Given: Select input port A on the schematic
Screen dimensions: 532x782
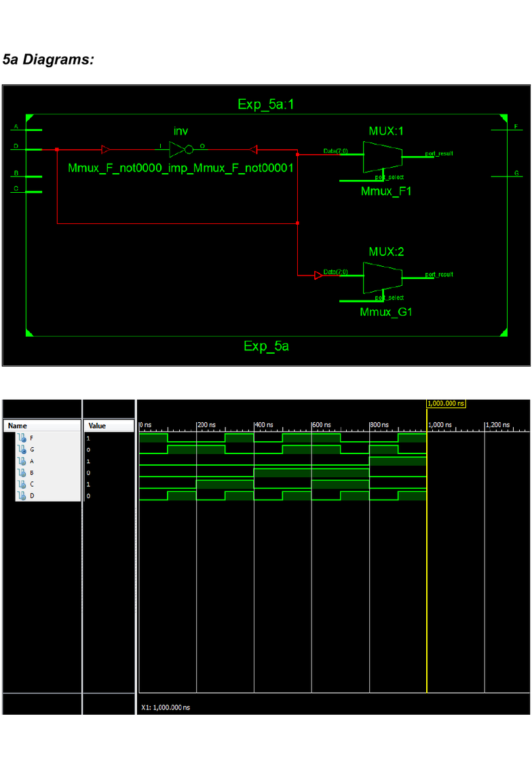Looking at the screenshot, I should (26, 129).
